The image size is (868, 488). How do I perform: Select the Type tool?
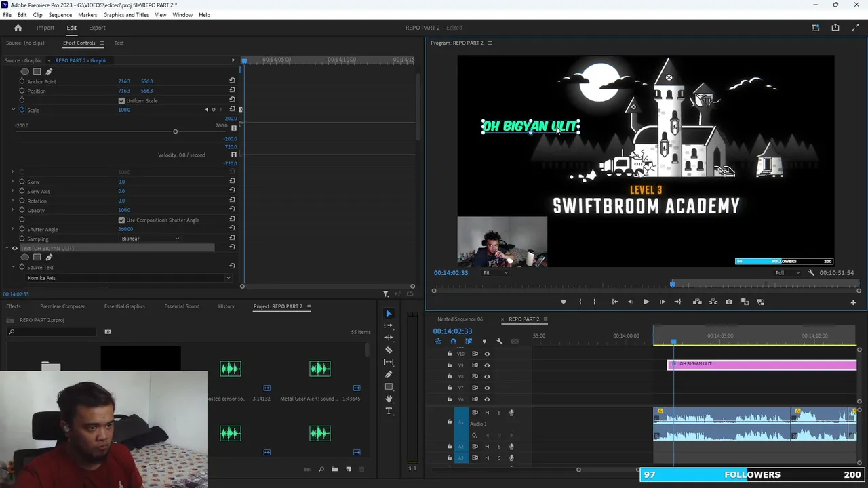coord(389,411)
